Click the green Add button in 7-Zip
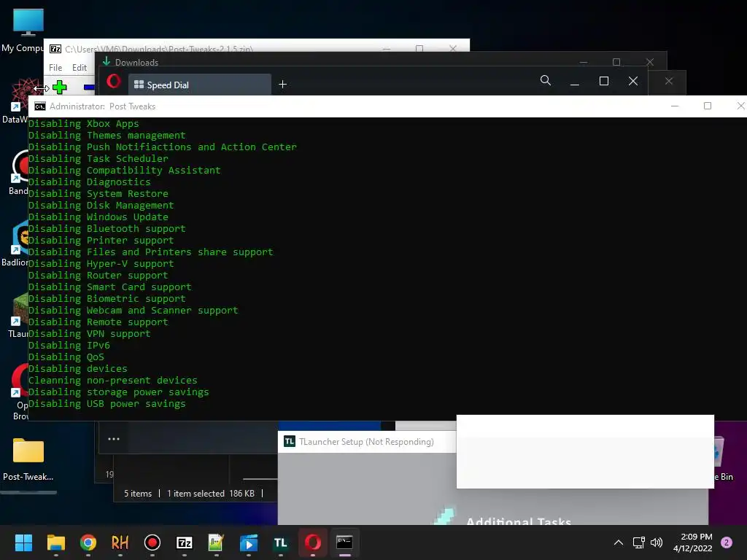The image size is (747, 560). pos(60,87)
